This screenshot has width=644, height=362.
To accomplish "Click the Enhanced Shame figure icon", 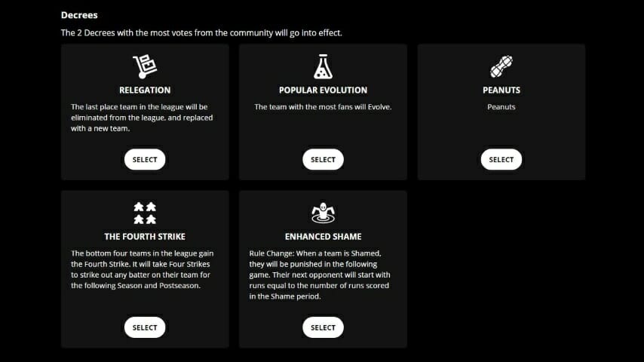I will click(323, 213).
